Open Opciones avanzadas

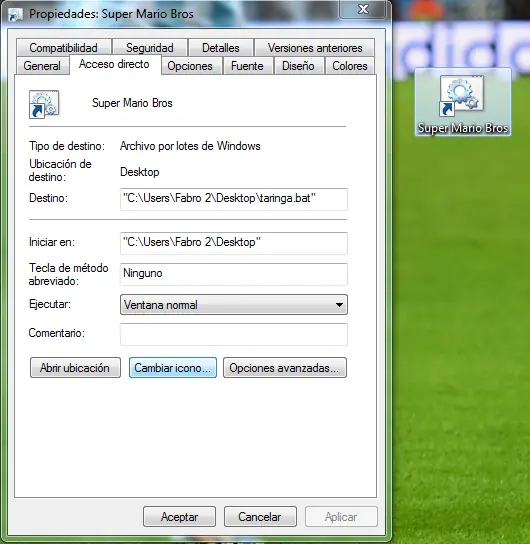click(x=285, y=367)
